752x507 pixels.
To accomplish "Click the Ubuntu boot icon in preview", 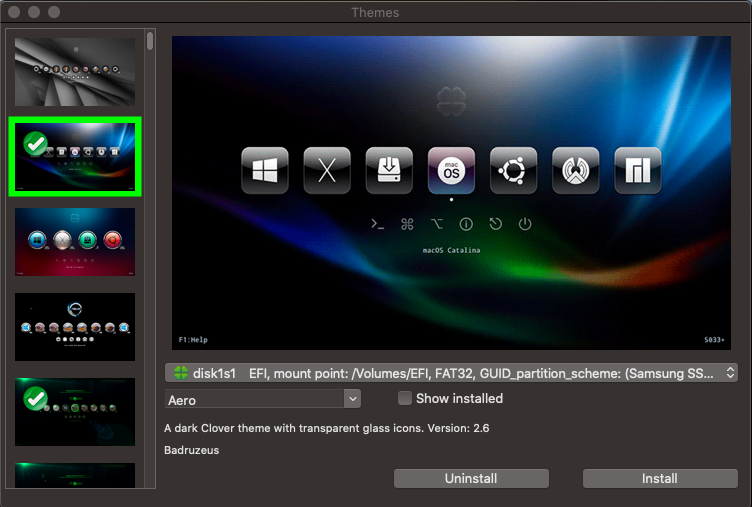I will point(514,170).
